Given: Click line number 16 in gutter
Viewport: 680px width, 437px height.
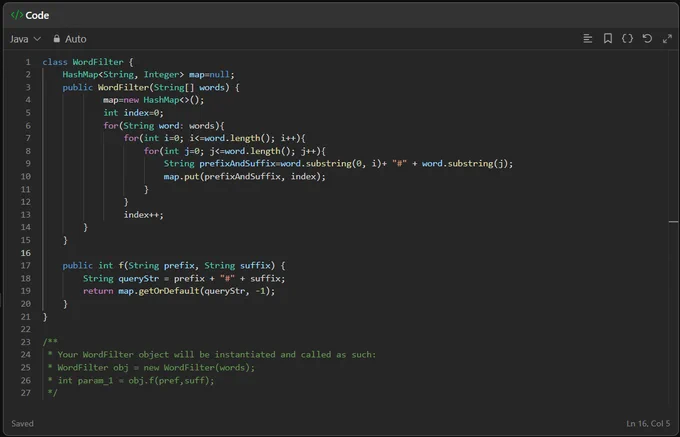Looking at the screenshot, I should coord(26,253).
